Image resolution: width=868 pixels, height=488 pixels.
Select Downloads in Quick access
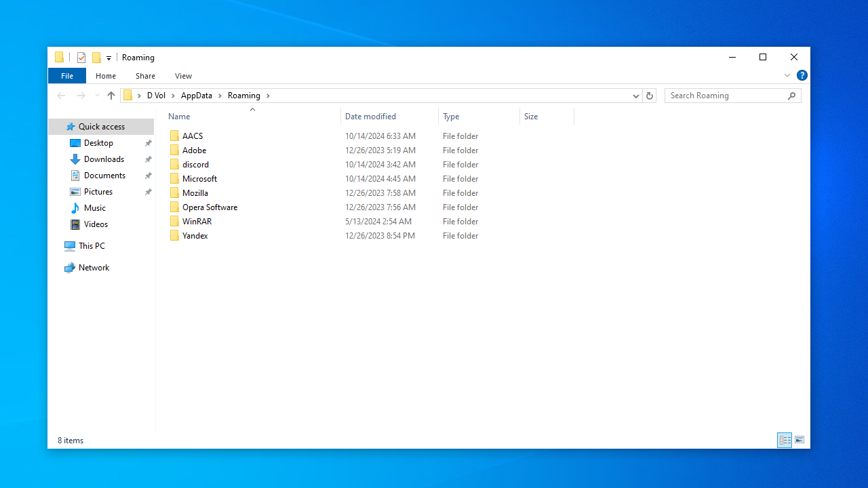click(104, 159)
